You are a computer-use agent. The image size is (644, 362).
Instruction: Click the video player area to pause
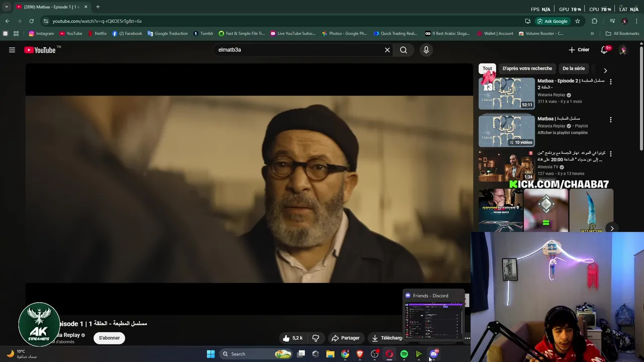(249, 189)
